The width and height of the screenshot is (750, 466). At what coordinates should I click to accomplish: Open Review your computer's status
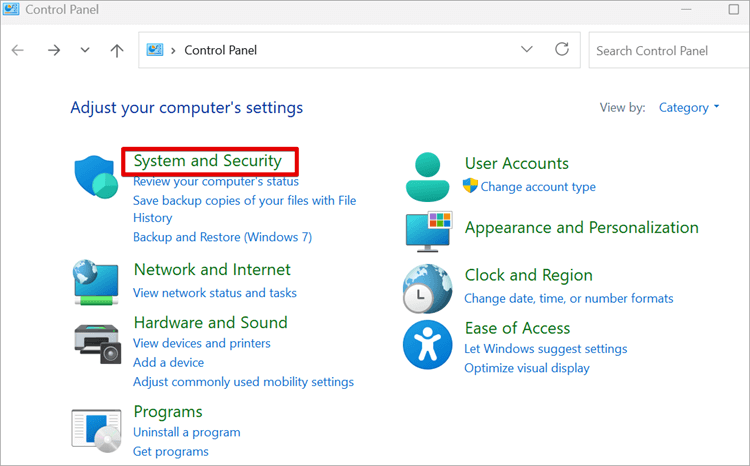(216, 181)
